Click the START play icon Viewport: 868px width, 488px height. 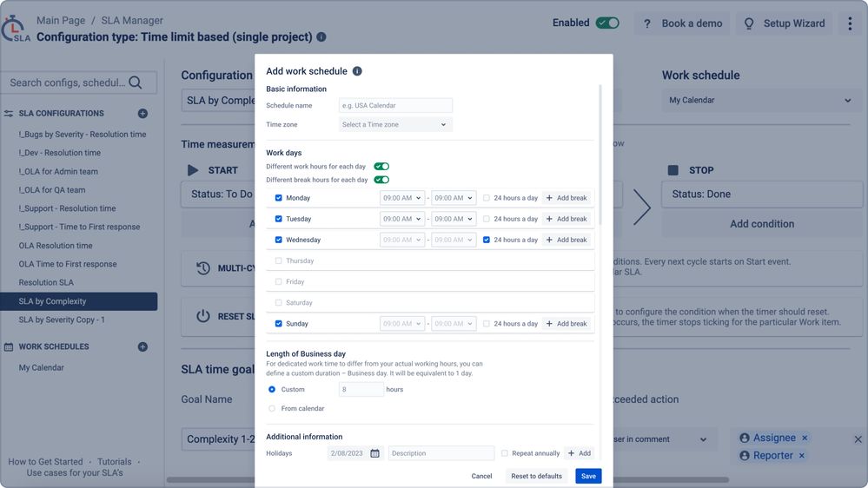coord(193,170)
